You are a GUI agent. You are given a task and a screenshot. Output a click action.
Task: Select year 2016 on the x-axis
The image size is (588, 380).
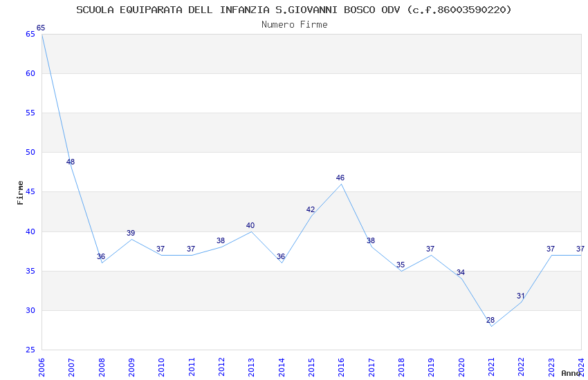pyautogui.click(x=341, y=366)
